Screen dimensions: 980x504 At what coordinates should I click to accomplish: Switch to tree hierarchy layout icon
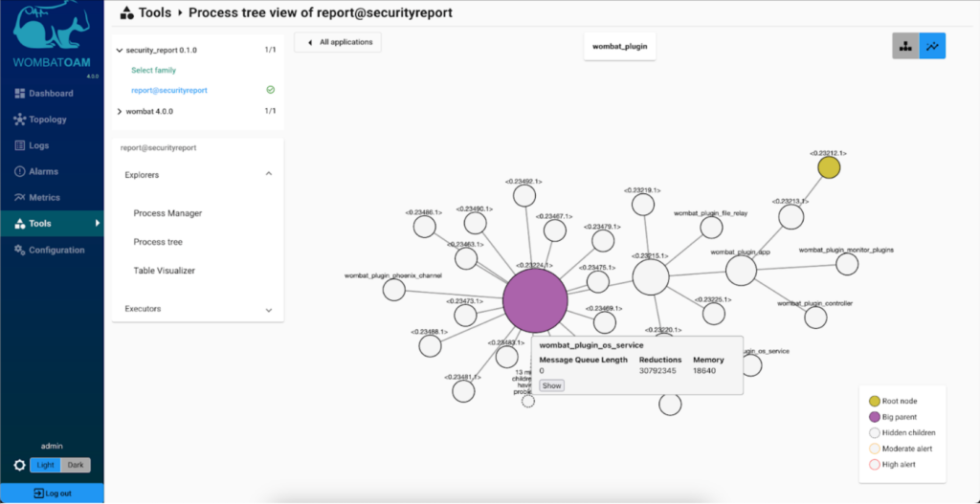point(905,46)
